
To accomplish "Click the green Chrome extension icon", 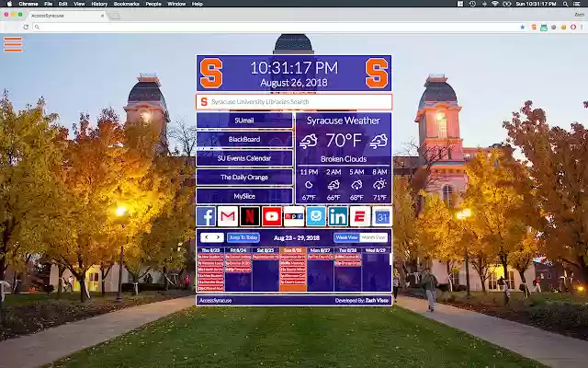I will [544, 28].
